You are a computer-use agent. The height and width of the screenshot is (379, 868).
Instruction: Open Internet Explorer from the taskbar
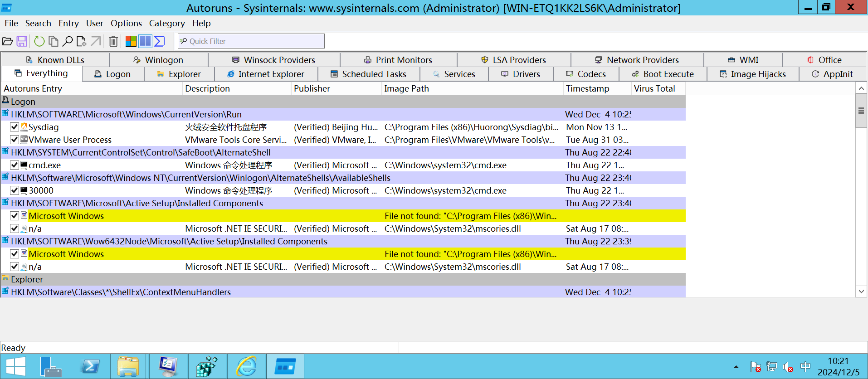click(x=246, y=366)
